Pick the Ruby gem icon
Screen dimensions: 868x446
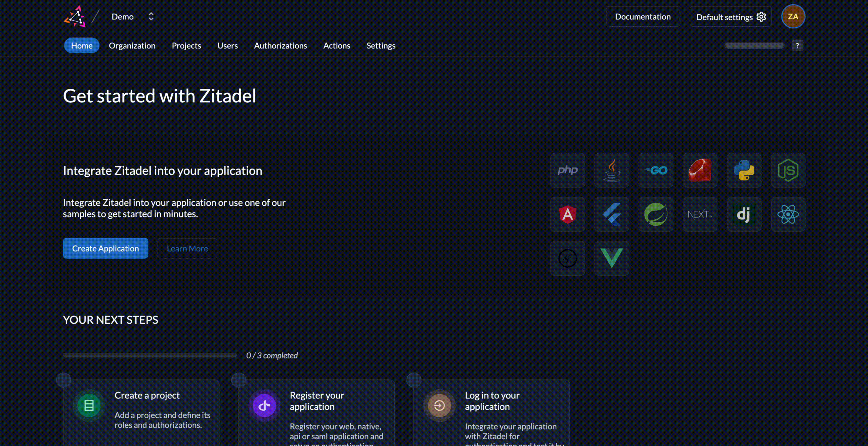click(x=700, y=170)
